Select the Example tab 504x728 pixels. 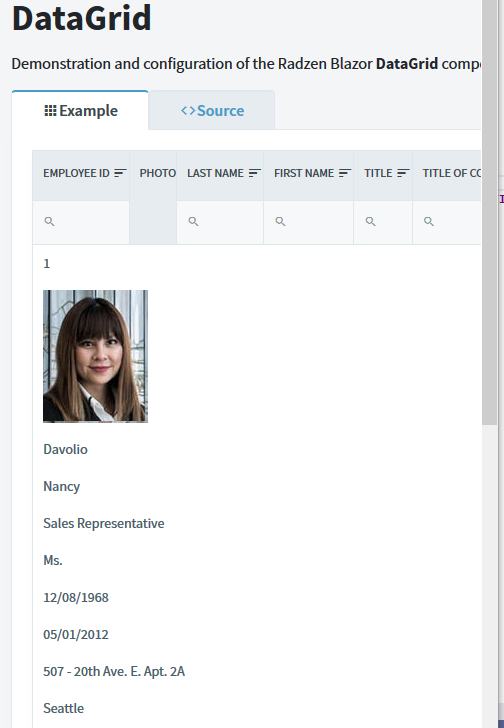click(80, 110)
